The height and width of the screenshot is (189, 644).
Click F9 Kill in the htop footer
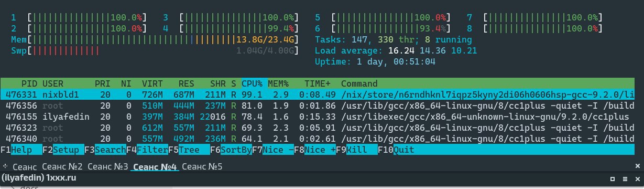[356, 150]
